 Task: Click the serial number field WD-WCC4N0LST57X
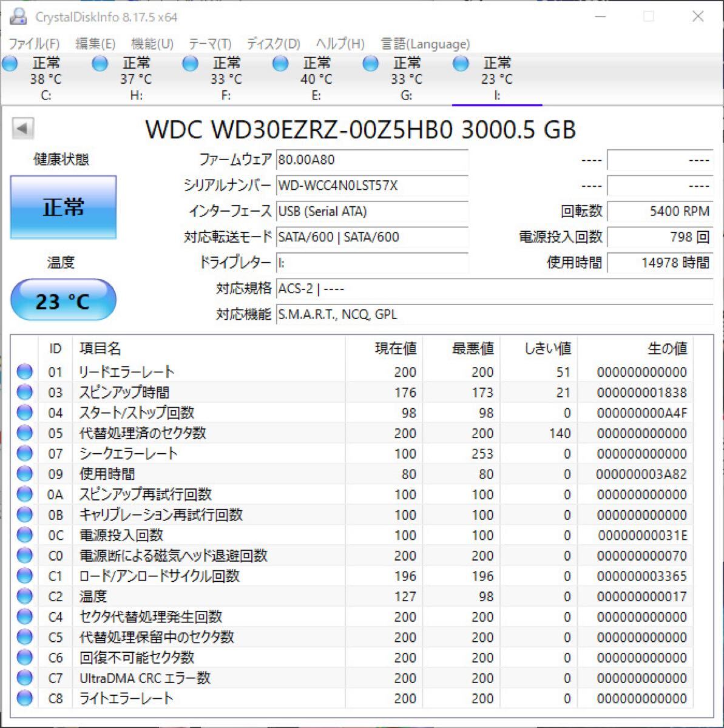click(372, 186)
